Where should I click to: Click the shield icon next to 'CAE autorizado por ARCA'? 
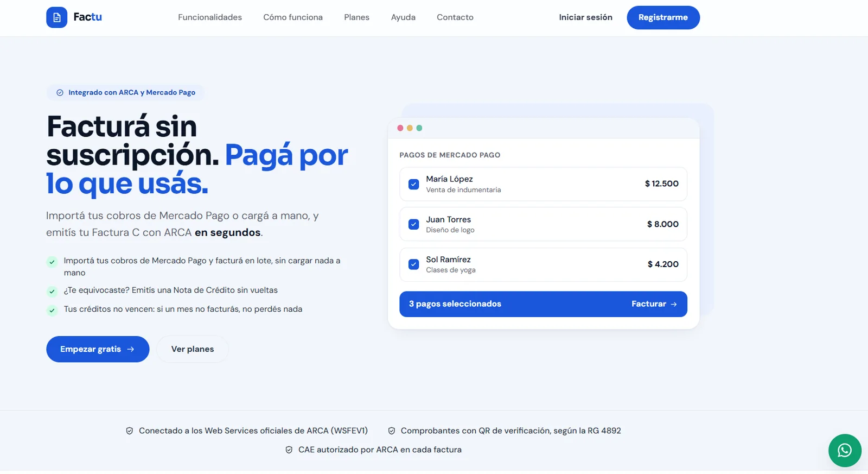click(289, 450)
